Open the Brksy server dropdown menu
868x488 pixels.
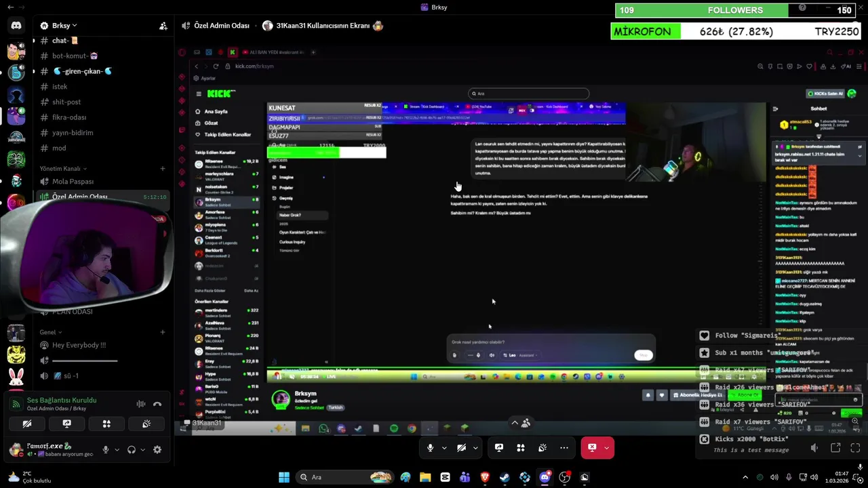point(60,26)
